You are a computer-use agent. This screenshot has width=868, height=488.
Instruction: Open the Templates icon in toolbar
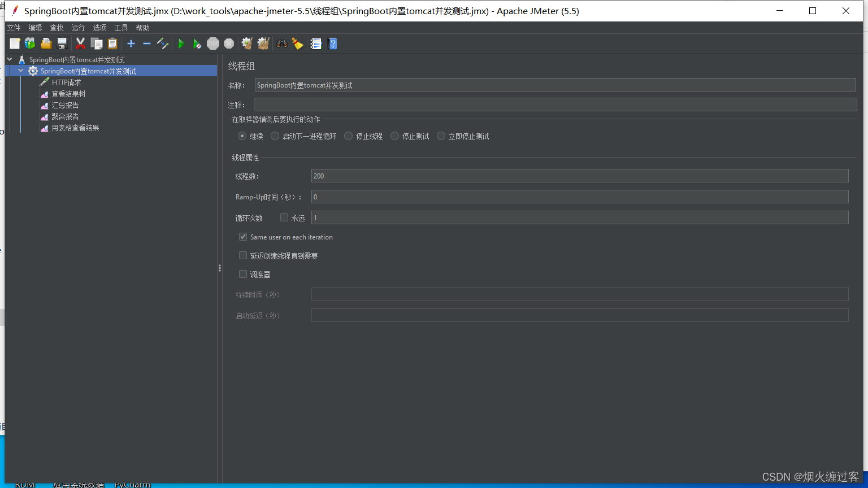tap(30, 43)
